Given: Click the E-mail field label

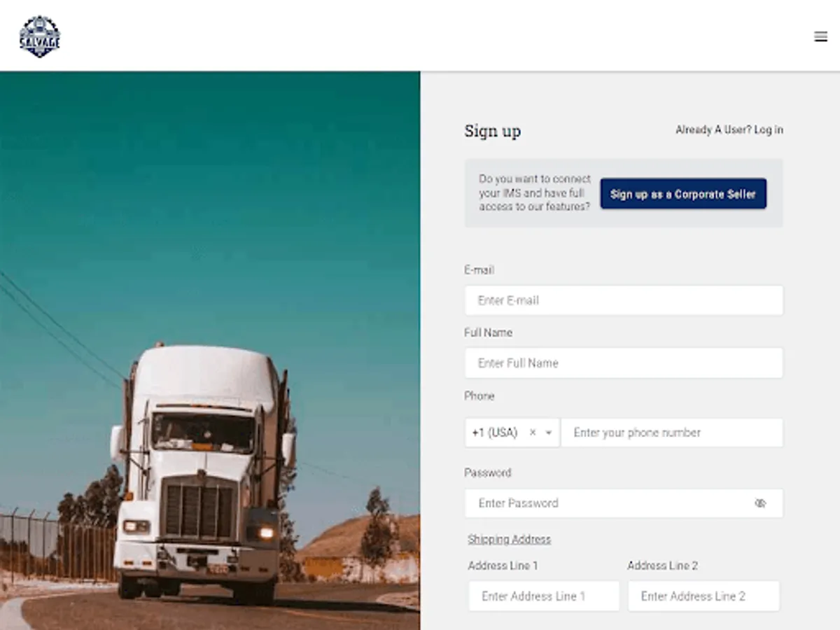Looking at the screenshot, I should click(479, 269).
